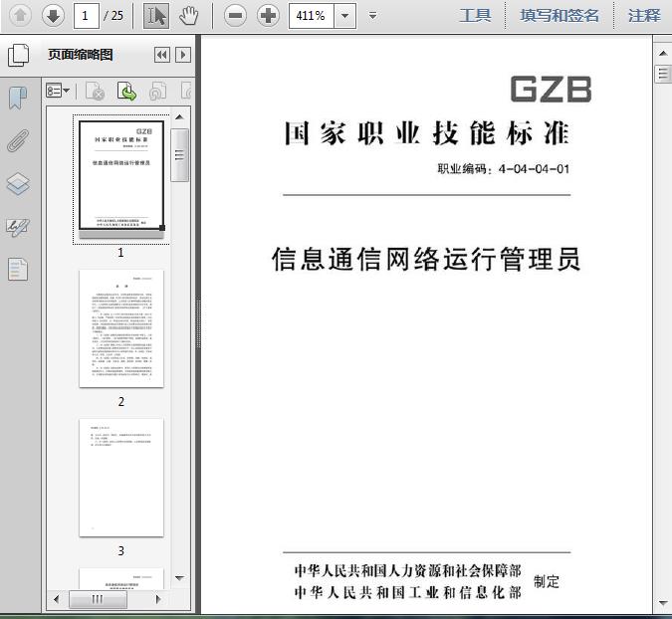Click 中华人民共和国工业和信息化部 text
672x619 pixels.
pyautogui.click(x=407, y=592)
